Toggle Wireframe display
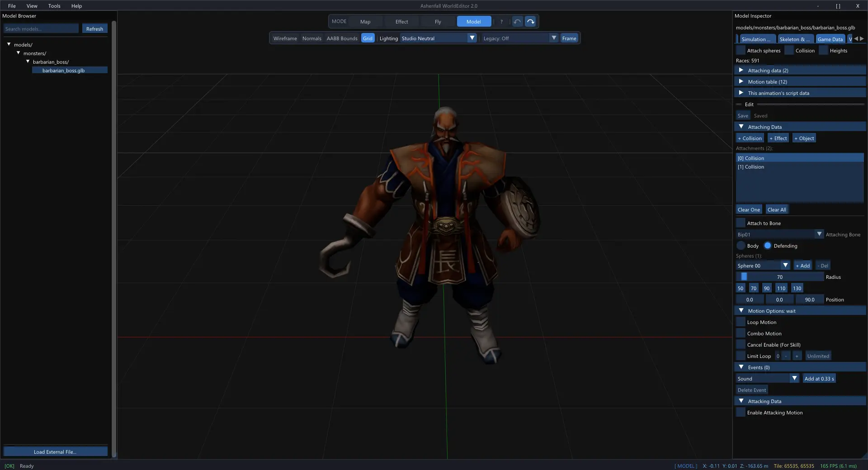Screen dimensions: 868x470 (x=285, y=38)
